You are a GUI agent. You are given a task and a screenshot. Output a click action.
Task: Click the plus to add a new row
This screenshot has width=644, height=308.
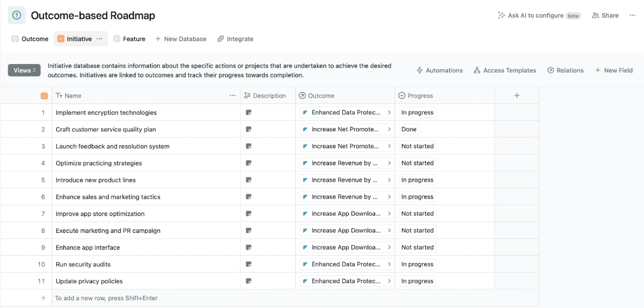(x=43, y=298)
